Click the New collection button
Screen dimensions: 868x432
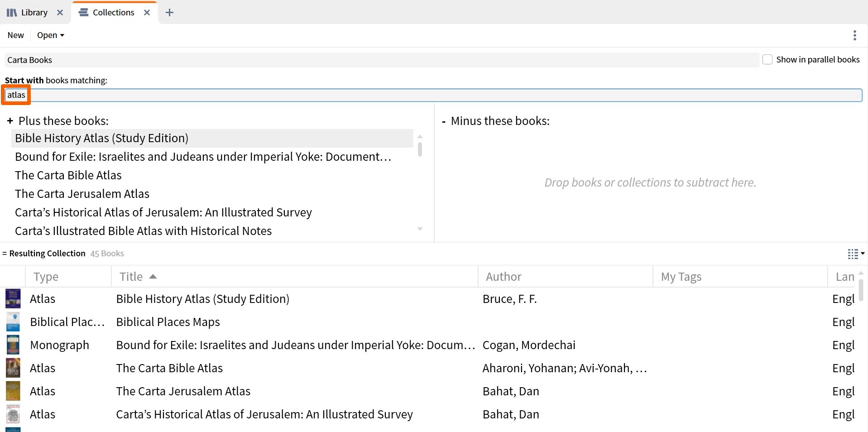[x=16, y=35]
